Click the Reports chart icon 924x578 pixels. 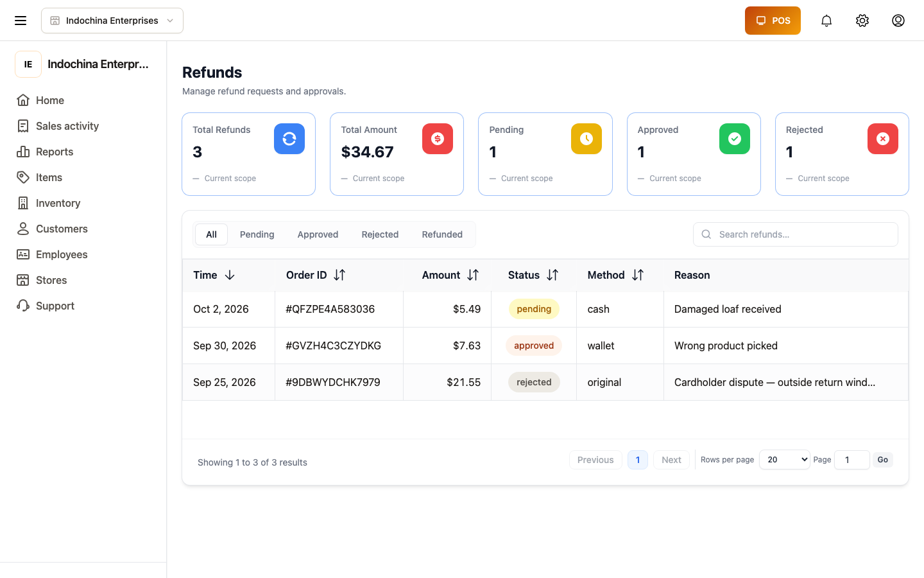click(23, 152)
